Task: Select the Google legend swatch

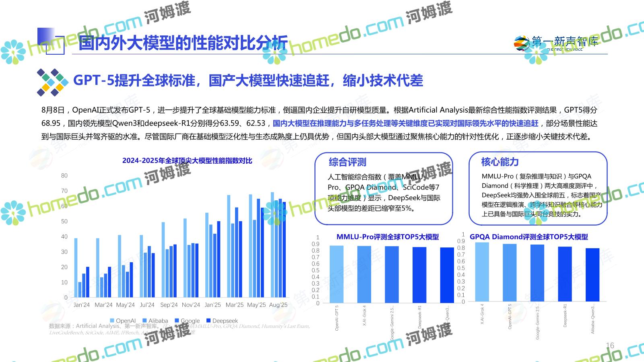Action: [177, 321]
